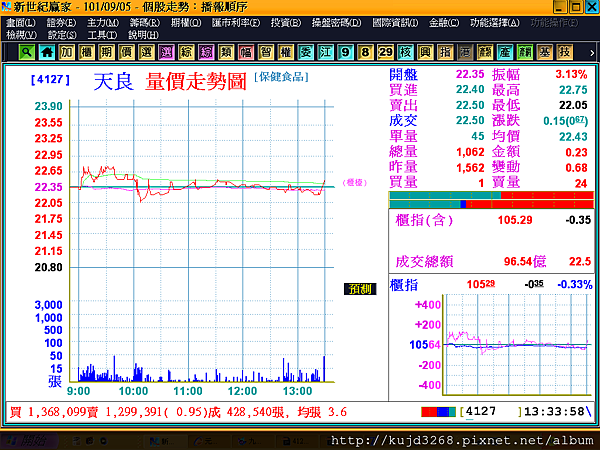Click the yellow 選 toolbar icon
This screenshot has width=600, height=450.
tap(146, 52)
